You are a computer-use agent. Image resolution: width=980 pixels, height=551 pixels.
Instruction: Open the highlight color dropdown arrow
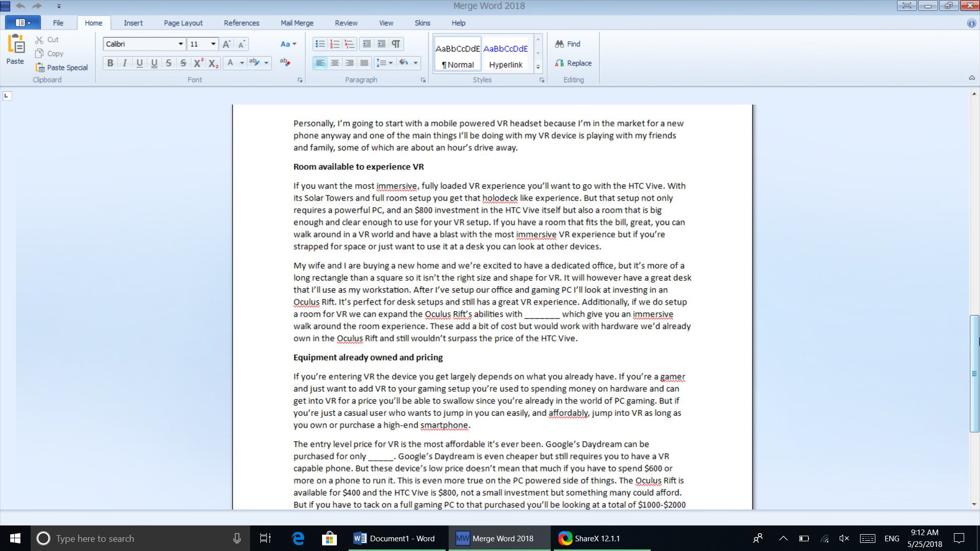tap(266, 63)
